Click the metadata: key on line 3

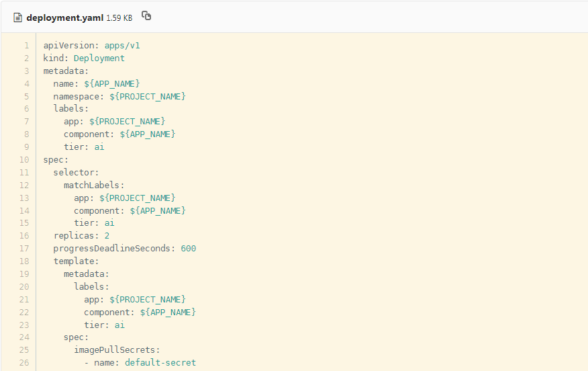click(x=66, y=71)
